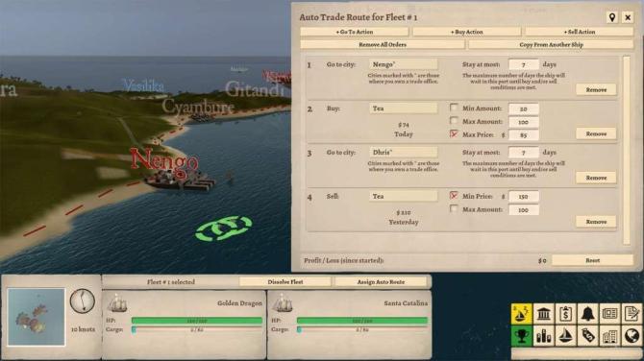
Task: Click the minimap thumbnail
Action: coord(37,317)
